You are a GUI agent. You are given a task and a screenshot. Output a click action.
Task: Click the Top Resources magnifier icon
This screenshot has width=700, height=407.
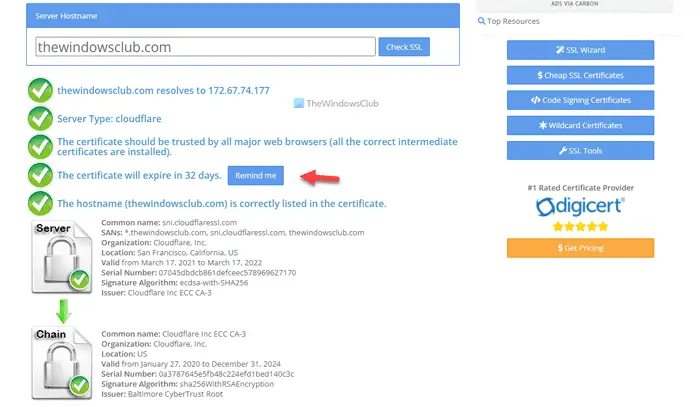click(x=481, y=21)
